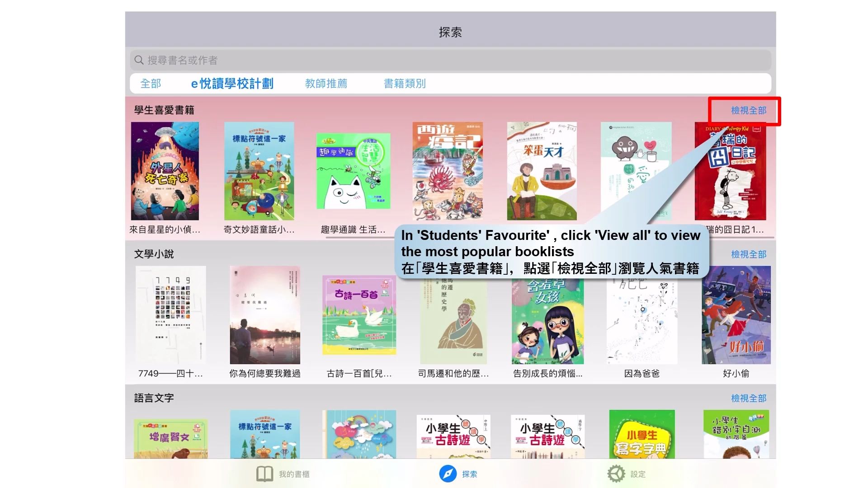Select the 笨蛋天才 book cover
Viewport: 868px width, 488px height.
tap(542, 171)
